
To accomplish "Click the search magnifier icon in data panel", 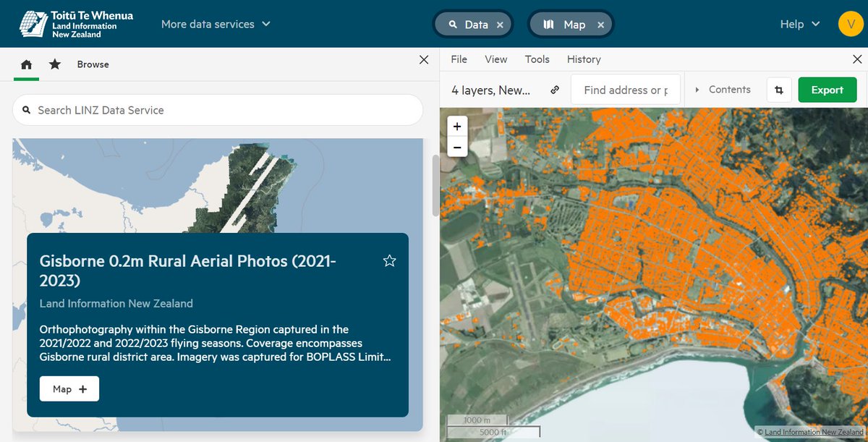I will pos(27,111).
